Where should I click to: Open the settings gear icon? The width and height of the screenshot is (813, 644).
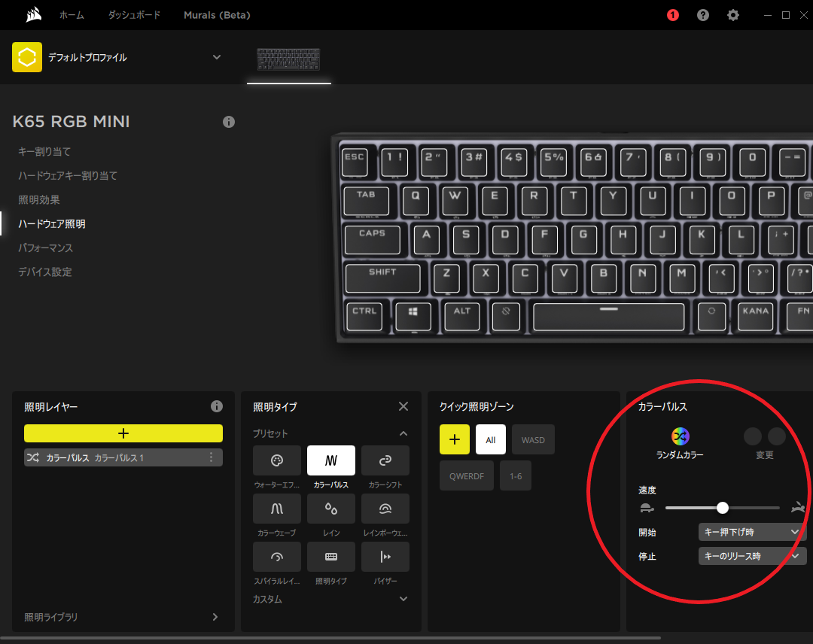(x=732, y=15)
